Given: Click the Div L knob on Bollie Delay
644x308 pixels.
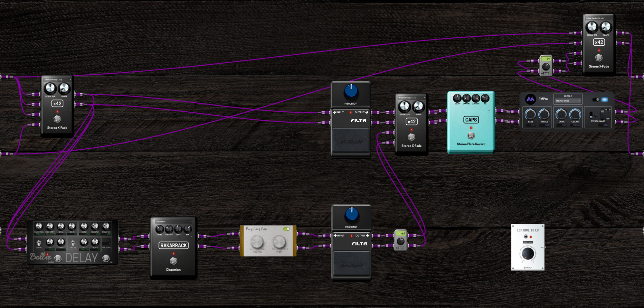Looking at the screenshot, I should [x=61, y=226].
